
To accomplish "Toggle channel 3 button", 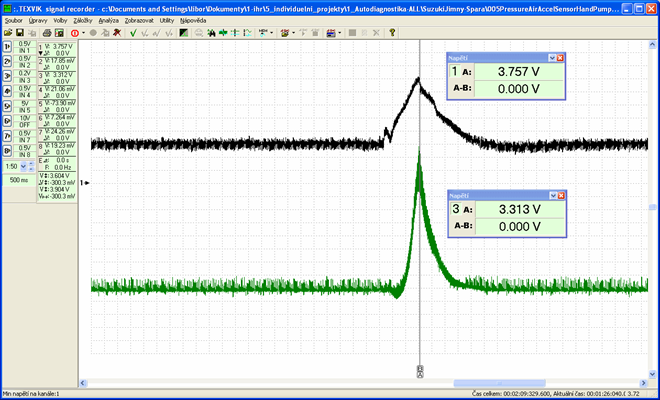I will click(x=7, y=76).
